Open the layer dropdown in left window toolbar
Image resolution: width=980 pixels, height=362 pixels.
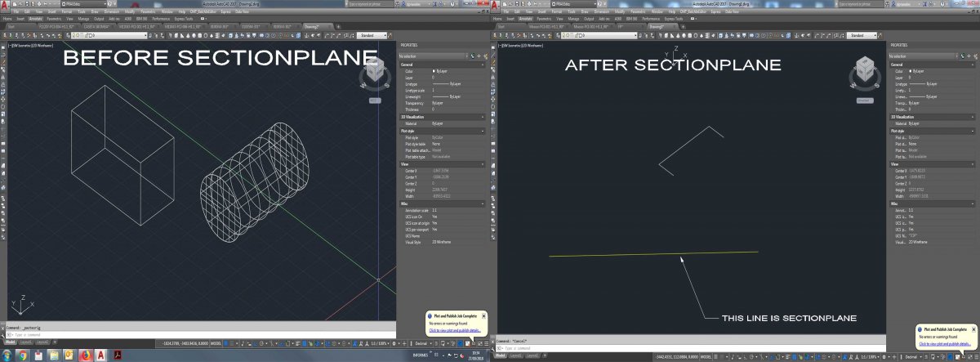pyautogui.click(x=109, y=35)
